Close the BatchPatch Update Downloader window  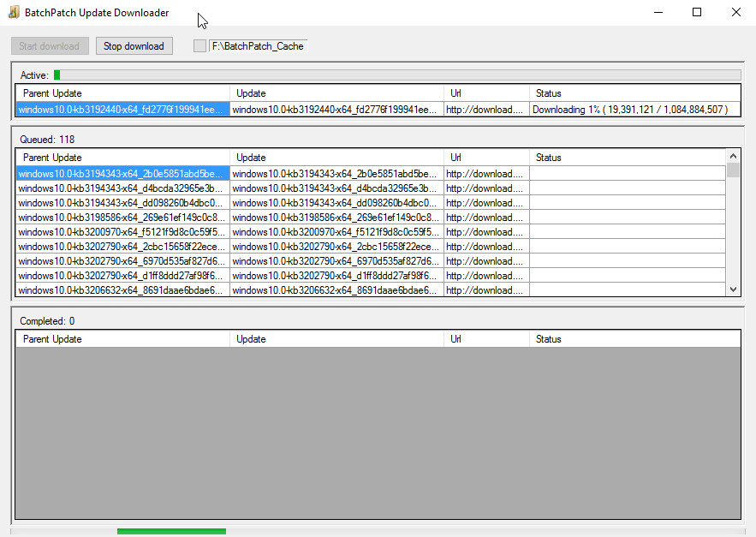[735, 12]
